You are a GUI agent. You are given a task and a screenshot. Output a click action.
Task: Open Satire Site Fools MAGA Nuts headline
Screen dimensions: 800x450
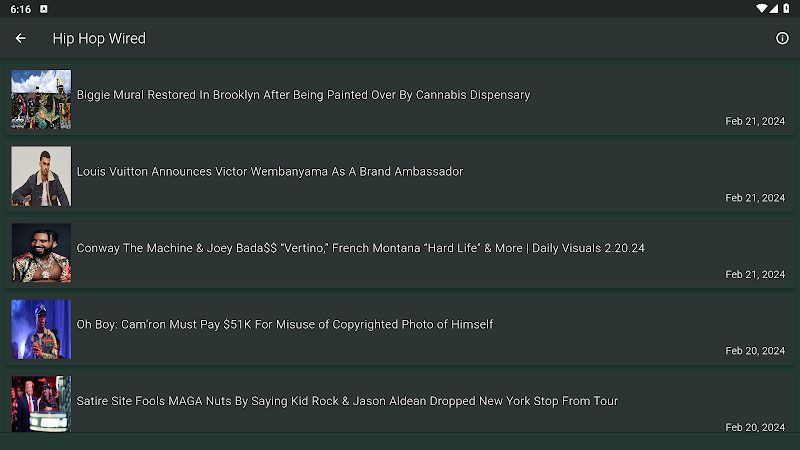[x=347, y=401]
